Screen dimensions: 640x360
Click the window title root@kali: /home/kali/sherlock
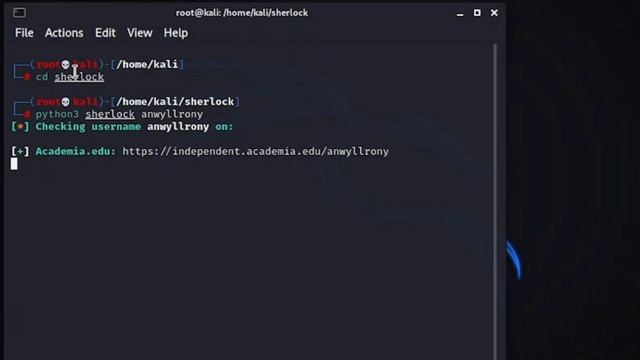click(x=242, y=13)
